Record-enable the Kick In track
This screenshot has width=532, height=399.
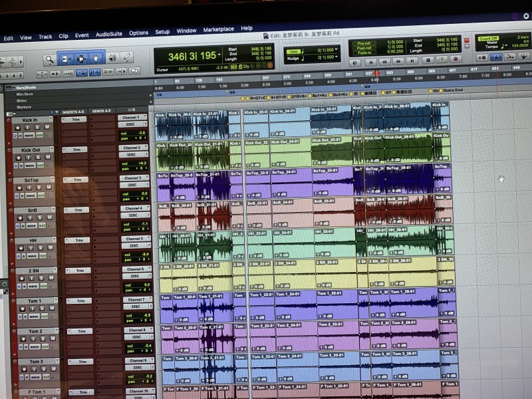[17, 128]
